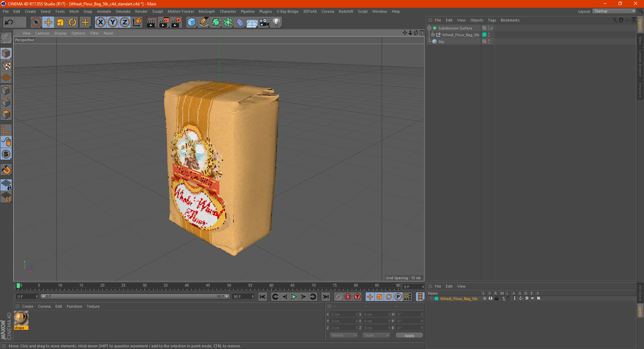Open the Scale mode dropdown
Viewport: 644px width, 349px height.
[x=376, y=335]
